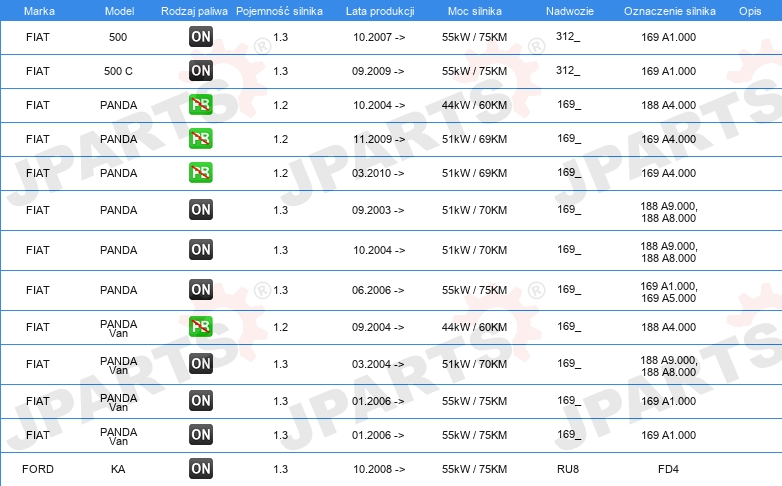Select the engine code cell FD4
Image resolution: width=782 pixels, height=486 pixels.
click(668, 469)
